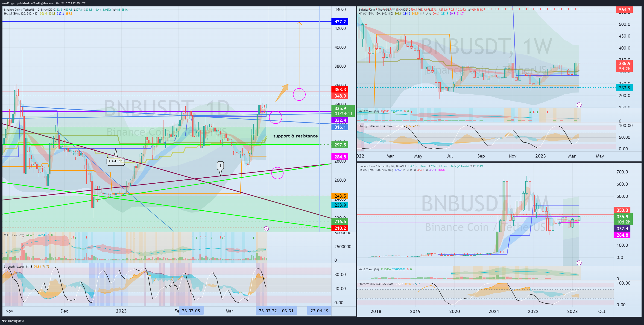
Task: Click the lightning bolt icon on monthly chart
Action: pos(579,263)
